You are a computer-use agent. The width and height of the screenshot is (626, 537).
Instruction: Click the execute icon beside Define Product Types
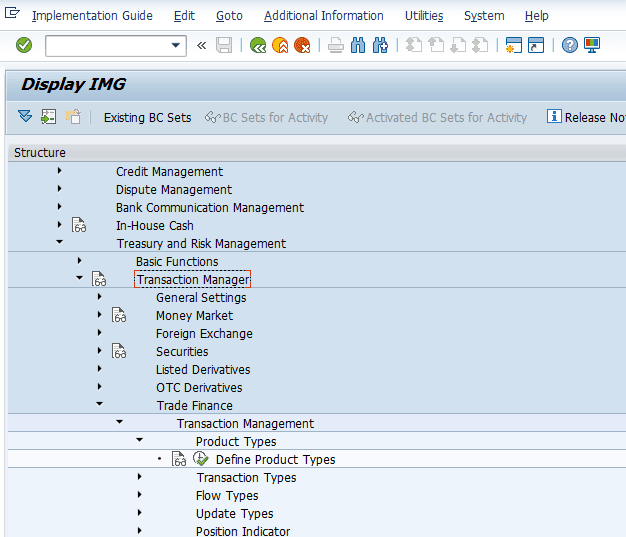pyautogui.click(x=200, y=460)
